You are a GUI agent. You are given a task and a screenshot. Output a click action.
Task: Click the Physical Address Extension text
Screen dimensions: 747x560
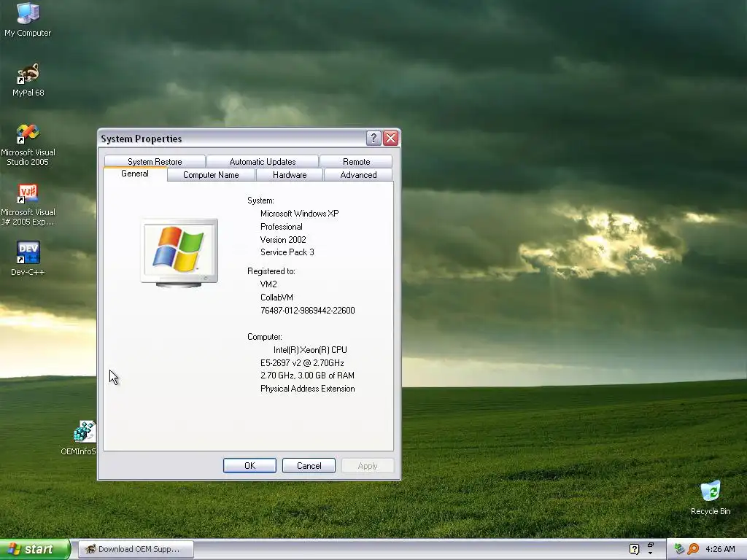[307, 389]
